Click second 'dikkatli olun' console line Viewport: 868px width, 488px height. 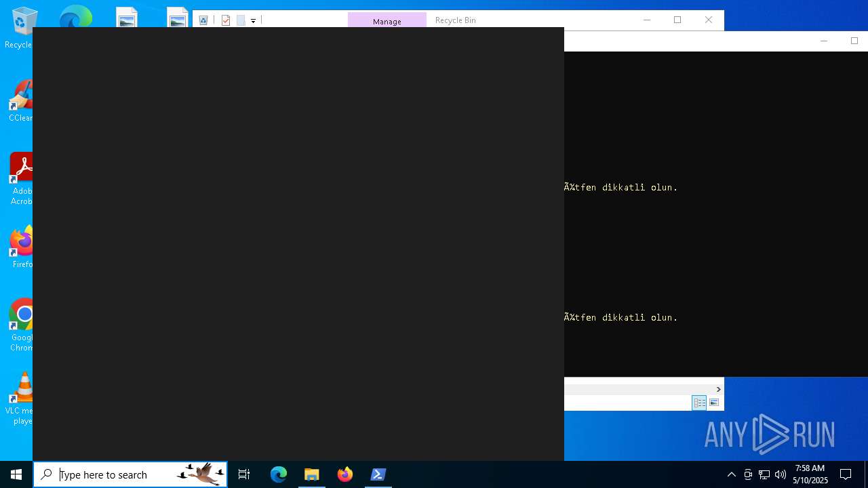(621, 318)
